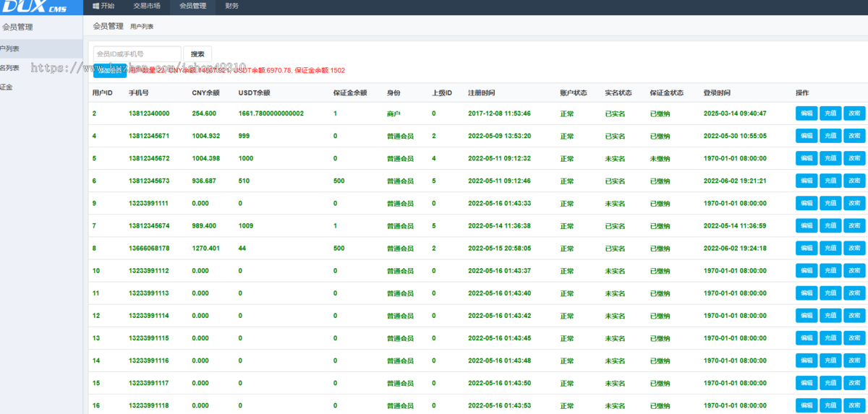Recharge user 13812340000 via 充值
The height and width of the screenshot is (414, 868).
tap(830, 113)
